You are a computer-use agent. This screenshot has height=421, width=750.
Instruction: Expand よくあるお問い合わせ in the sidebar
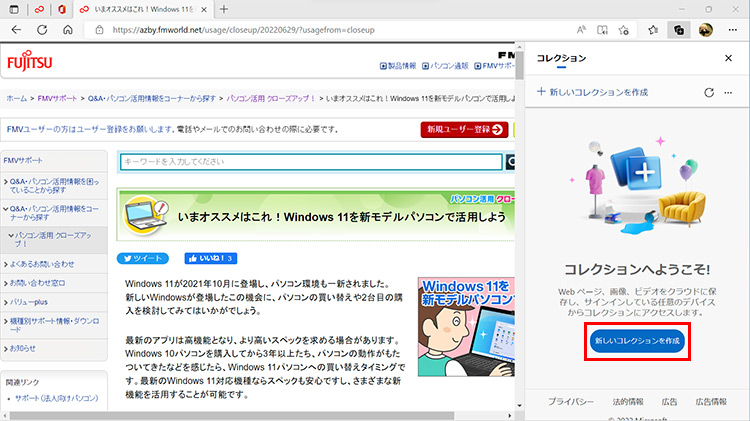(x=42, y=264)
